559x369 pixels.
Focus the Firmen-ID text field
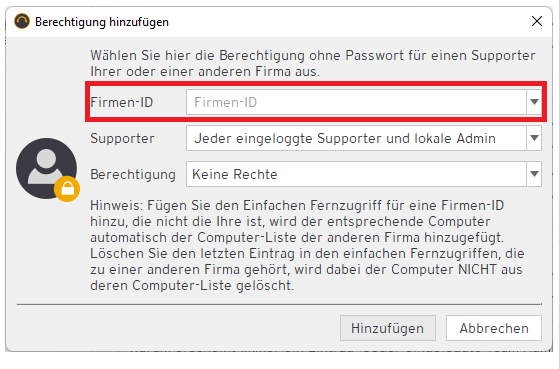pyautogui.click(x=356, y=102)
